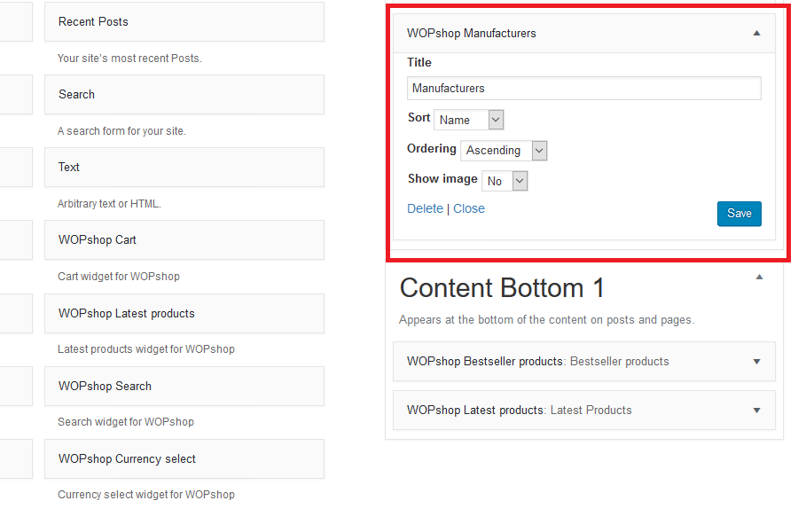Expand the WOPshop Bestseller products widget
This screenshot has height=532, width=798.
(x=756, y=362)
